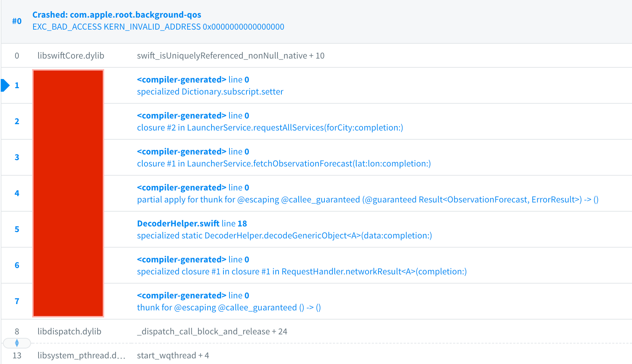Expand collapsed frames 9 to 12

coord(17,343)
